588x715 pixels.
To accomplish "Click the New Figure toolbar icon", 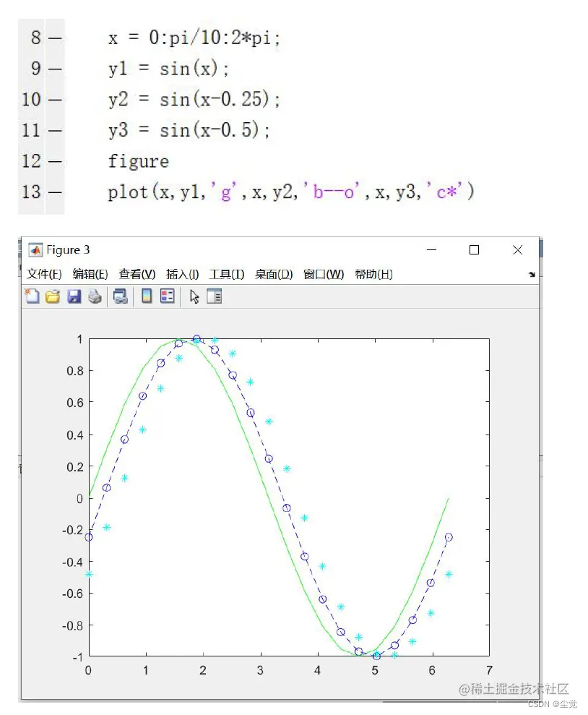I will pos(32,296).
